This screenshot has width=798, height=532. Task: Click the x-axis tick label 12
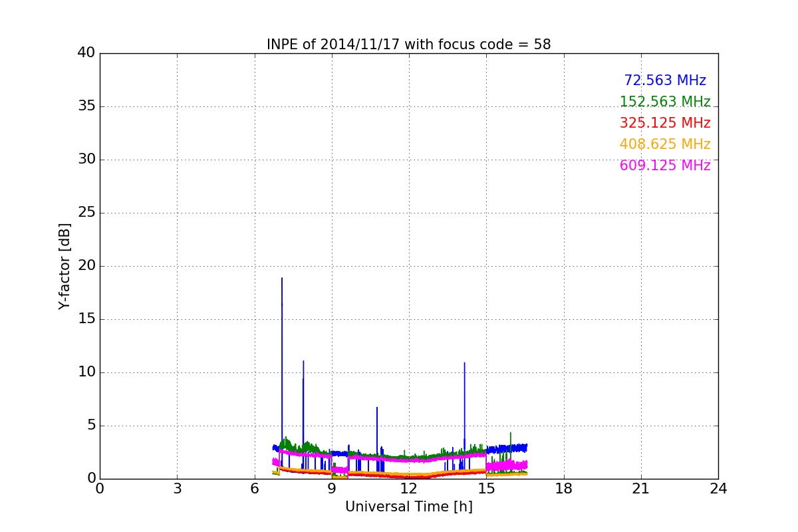point(408,489)
